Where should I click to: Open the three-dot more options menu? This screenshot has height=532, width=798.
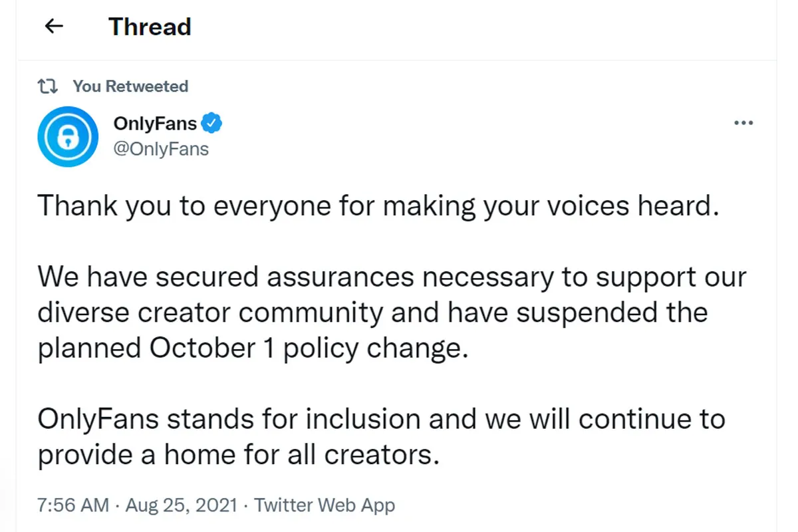click(x=743, y=123)
